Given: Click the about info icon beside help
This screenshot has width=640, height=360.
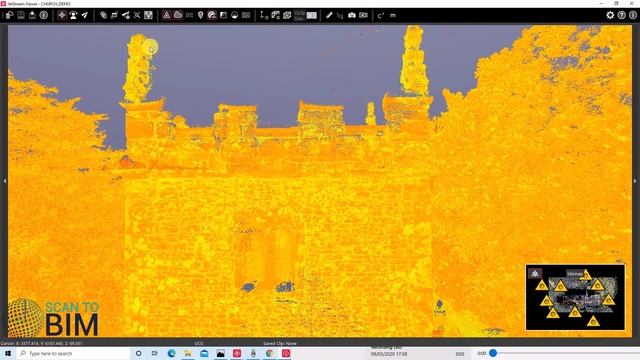Looking at the screenshot, I should [633, 16].
